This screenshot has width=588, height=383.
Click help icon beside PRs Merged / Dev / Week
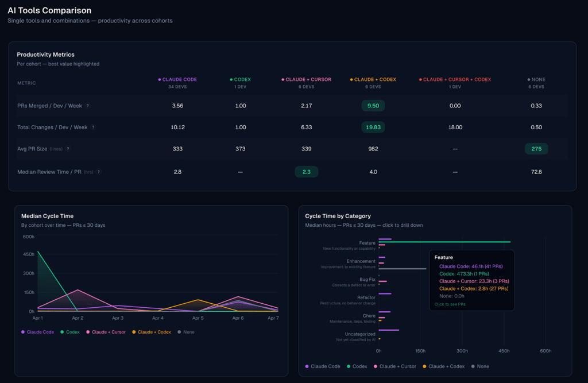[x=88, y=106]
